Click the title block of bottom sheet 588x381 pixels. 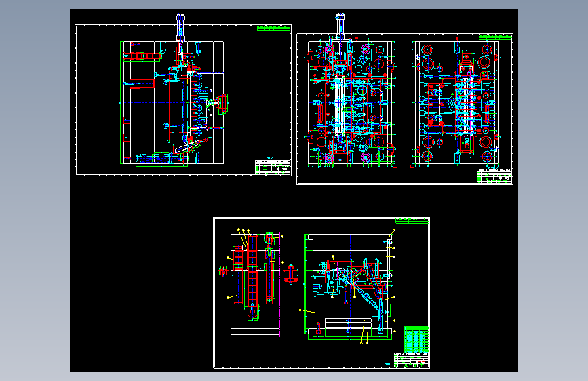[412, 361]
